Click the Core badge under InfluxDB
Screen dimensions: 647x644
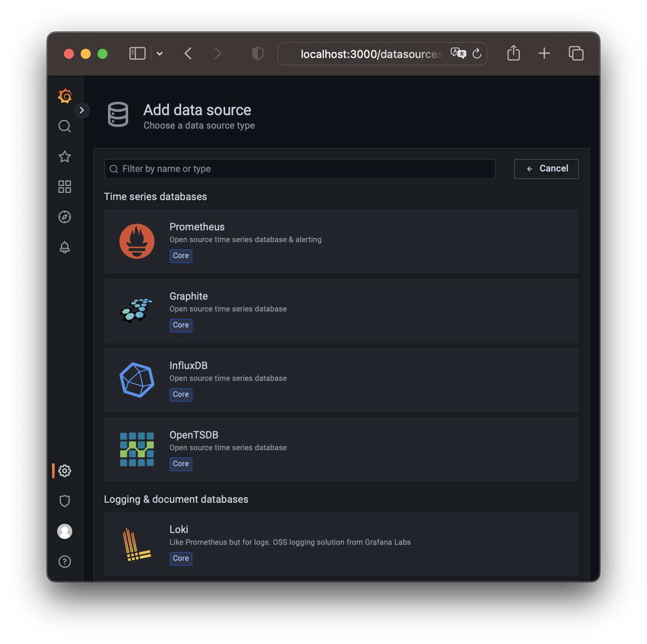(181, 394)
